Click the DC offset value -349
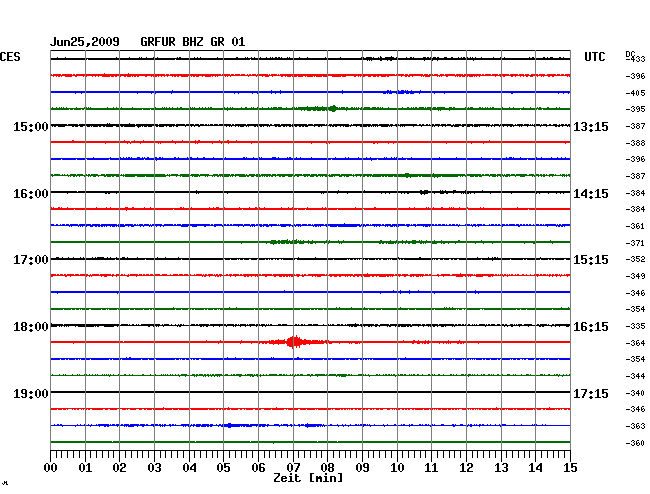This screenshot has width=650, height=494. click(635, 276)
